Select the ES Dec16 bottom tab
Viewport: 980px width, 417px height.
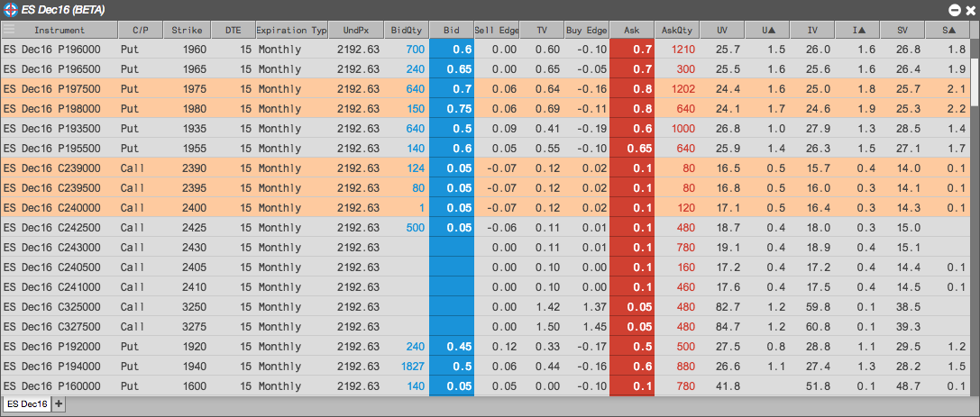coord(28,403)
